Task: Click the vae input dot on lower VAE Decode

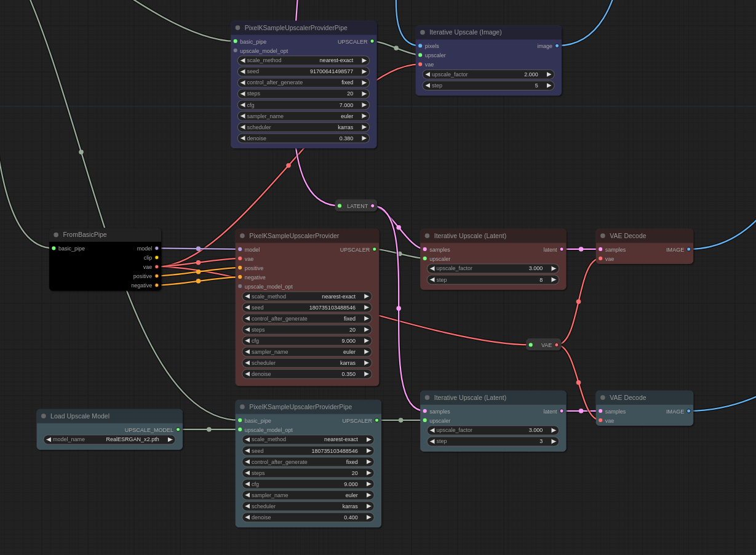Action: pyautogui.click(x=600, y=420)
